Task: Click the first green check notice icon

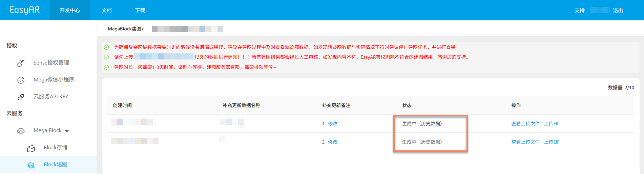Action: (x=106, y=47)
